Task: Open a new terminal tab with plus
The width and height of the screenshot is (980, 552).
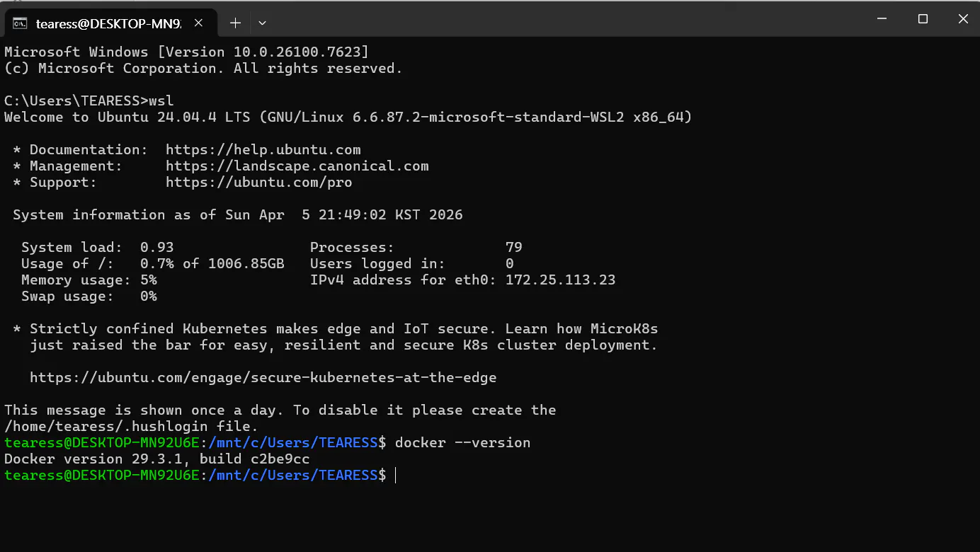Action: coord(235,23)
